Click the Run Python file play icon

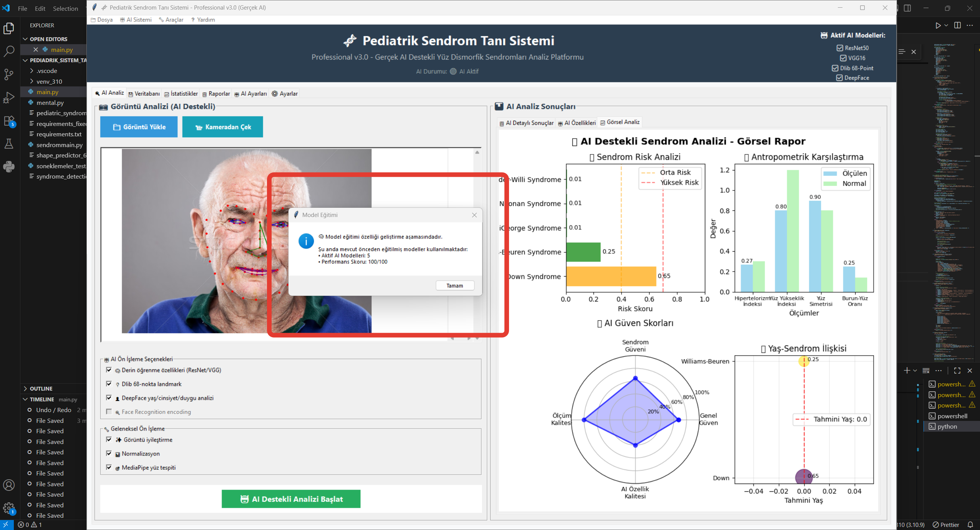[x=938, y=25]
